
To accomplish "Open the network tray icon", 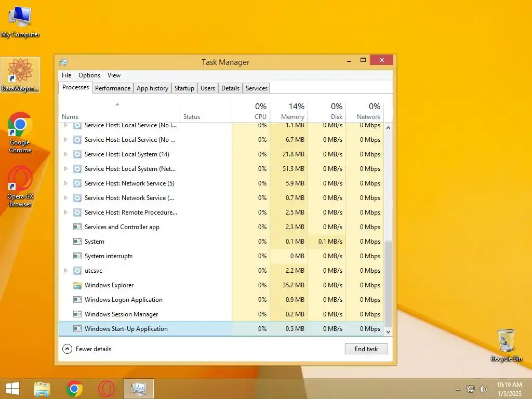I will click(471, 389).
